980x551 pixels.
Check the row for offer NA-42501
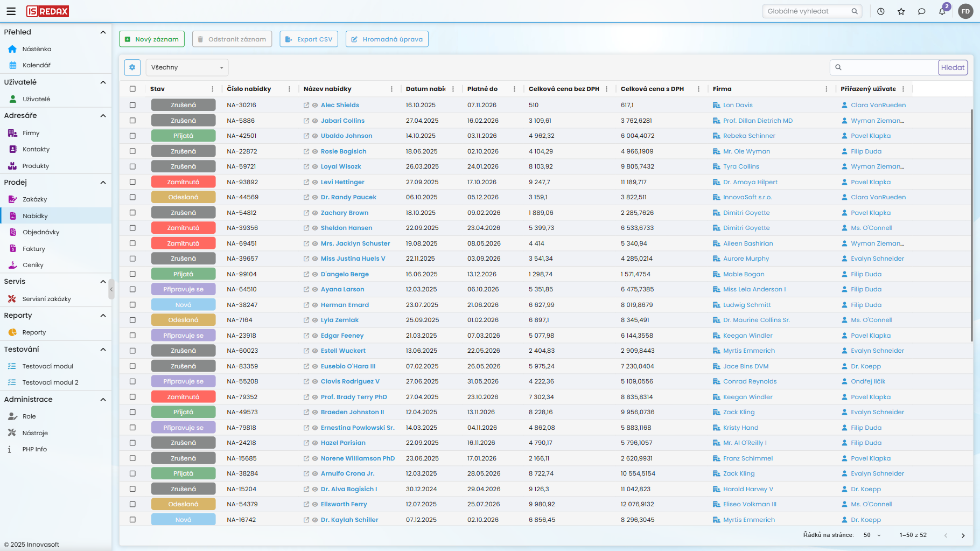coord(132,136)
